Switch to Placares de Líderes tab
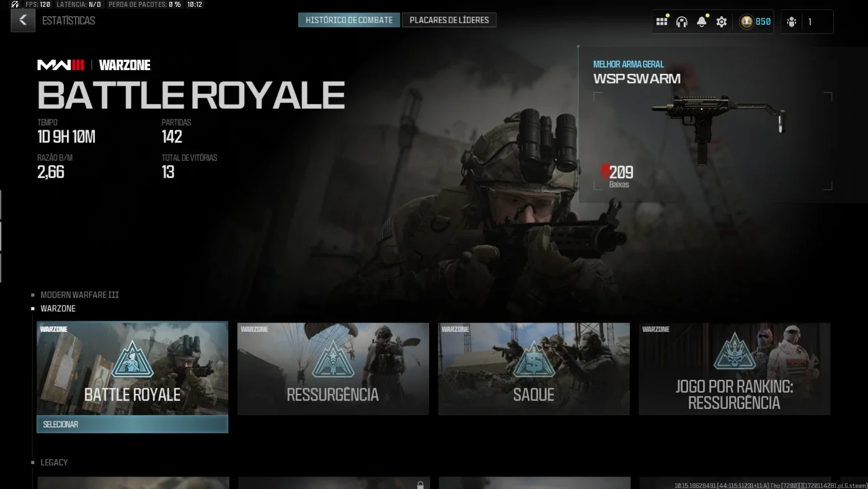This screenshot has height=489, width=868. pos(449,20)
